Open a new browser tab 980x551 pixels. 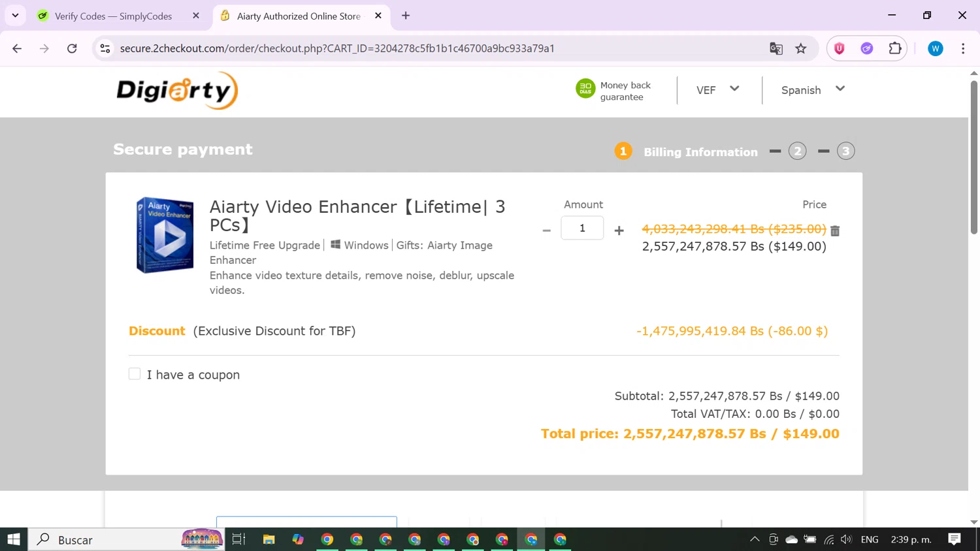coord(406,16)
